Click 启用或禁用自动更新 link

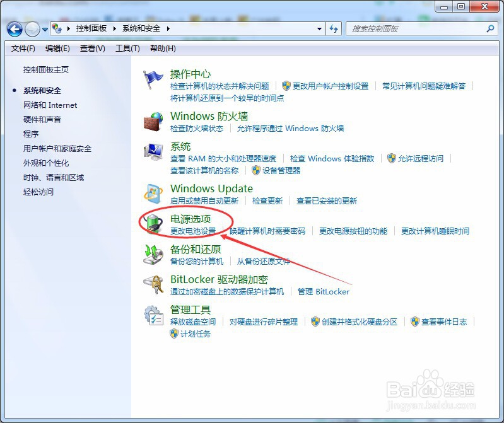(x=204, y=201)
